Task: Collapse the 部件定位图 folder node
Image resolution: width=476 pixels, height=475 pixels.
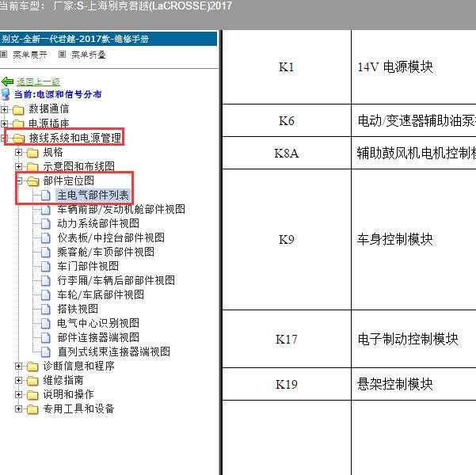Action: (20, 180)
